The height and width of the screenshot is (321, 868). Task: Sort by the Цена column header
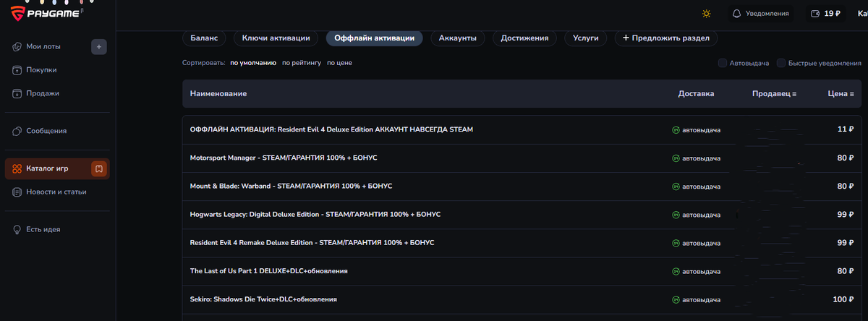click(x=841, y=94)
